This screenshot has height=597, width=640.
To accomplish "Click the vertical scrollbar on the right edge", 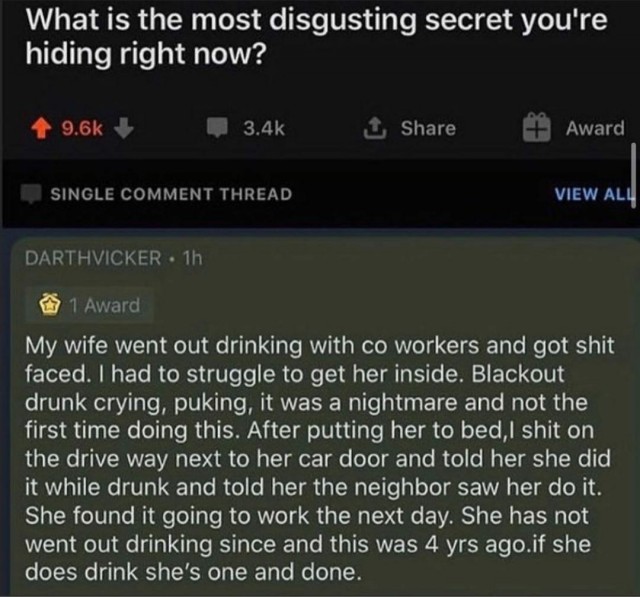I will (x=633, y=175).
